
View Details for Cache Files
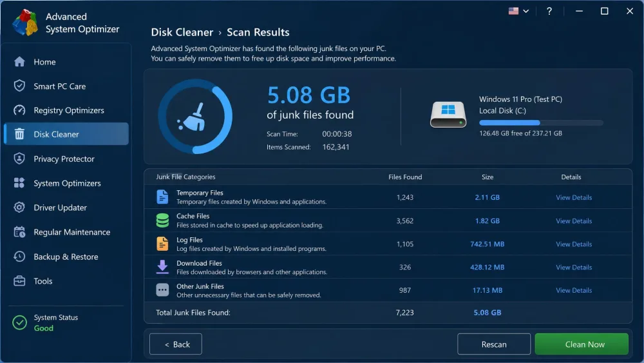[574, 221]
